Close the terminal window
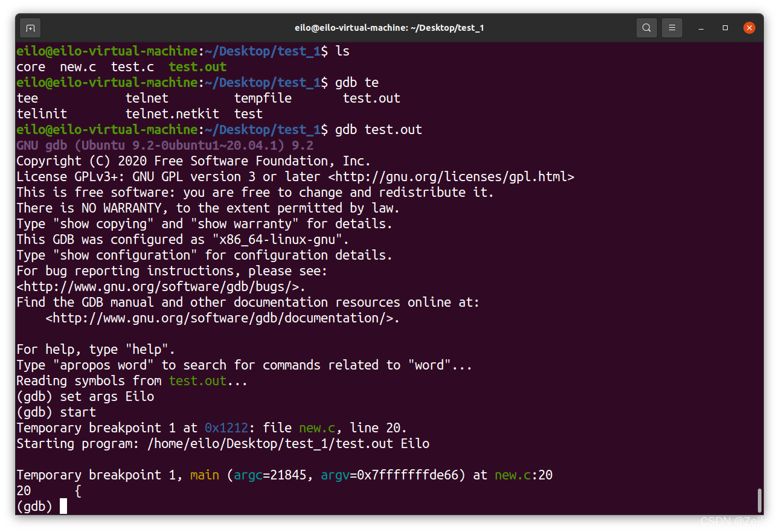Image resolution: width=779 pixels, height=532 pixels. 749,28
